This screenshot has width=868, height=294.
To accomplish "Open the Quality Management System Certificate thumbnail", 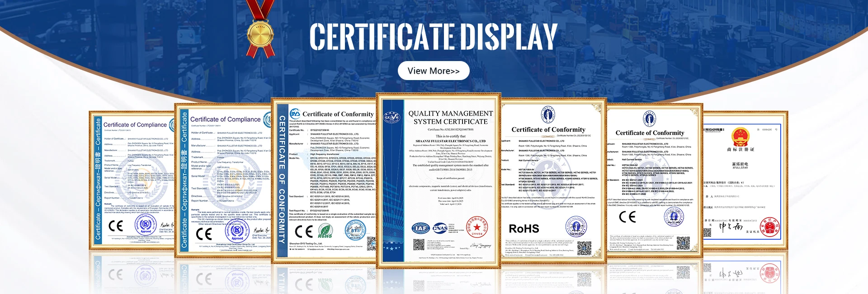I will (x=439, y=180).
